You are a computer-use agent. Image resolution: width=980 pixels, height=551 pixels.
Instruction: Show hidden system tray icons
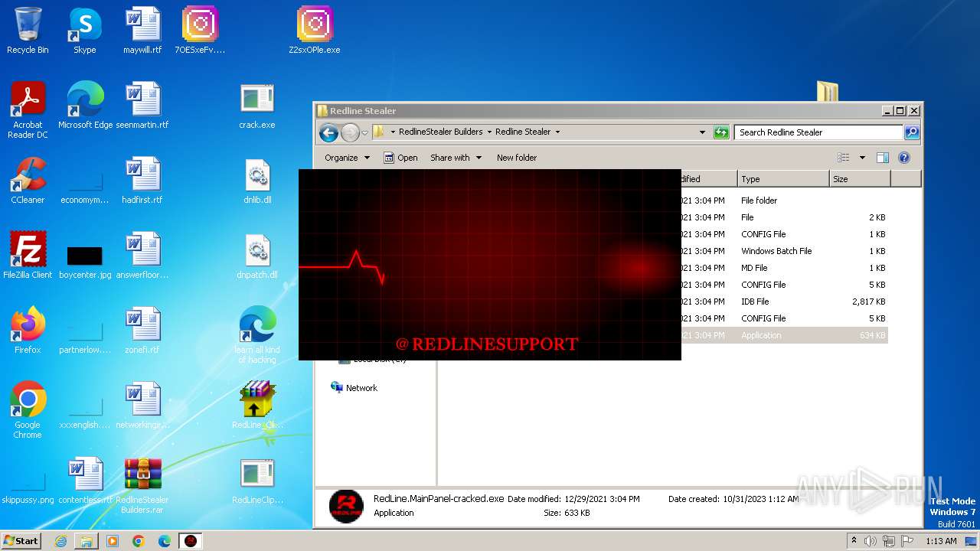[x=854, y=541]
